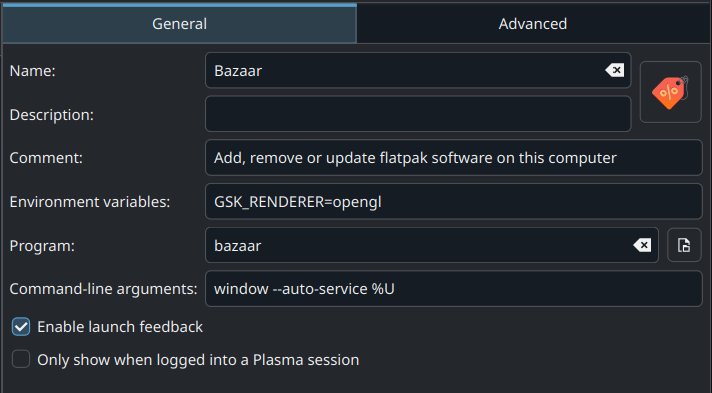This screenshot has width=712, height=393.
Task: Click the "Description:" label
Action: click(51, 114)
